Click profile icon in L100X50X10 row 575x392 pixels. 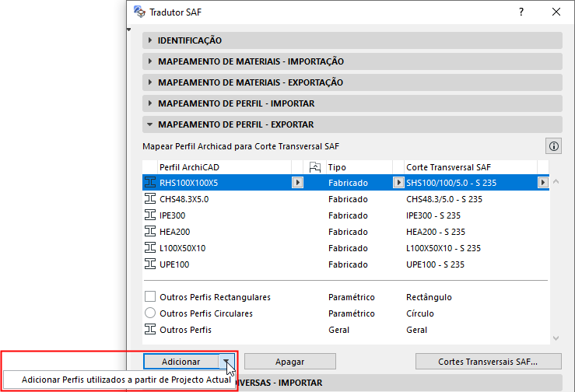pos(150,247)
